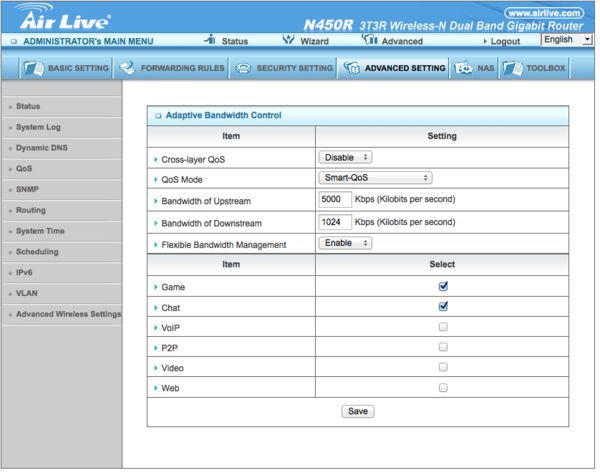Open Routing in the sidebar
This screenshot has height=473, width=600.
[31, 210]
